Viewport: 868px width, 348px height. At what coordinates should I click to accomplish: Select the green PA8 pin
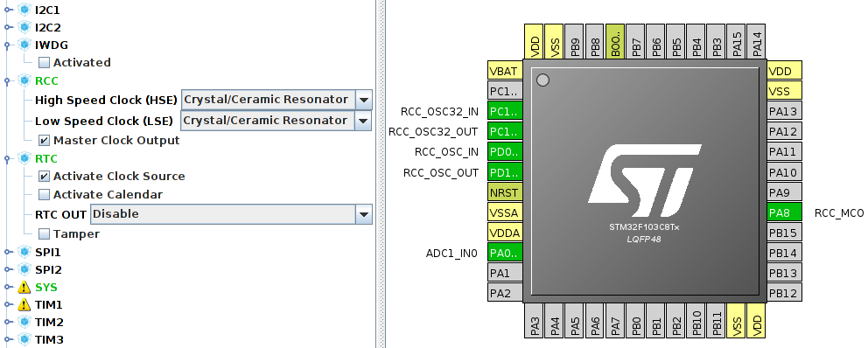[784, 213]
